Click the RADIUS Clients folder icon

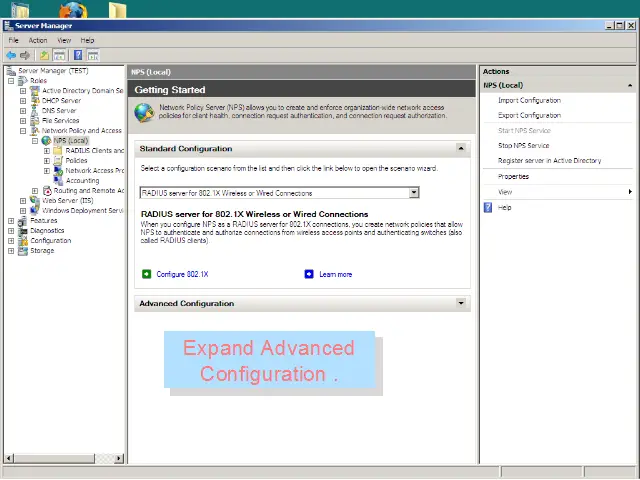tap(58, 151)
